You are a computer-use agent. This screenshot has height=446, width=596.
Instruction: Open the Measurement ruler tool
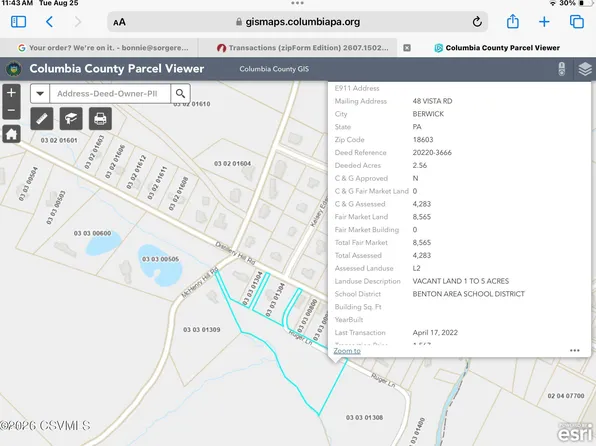(x=42, y=119)
